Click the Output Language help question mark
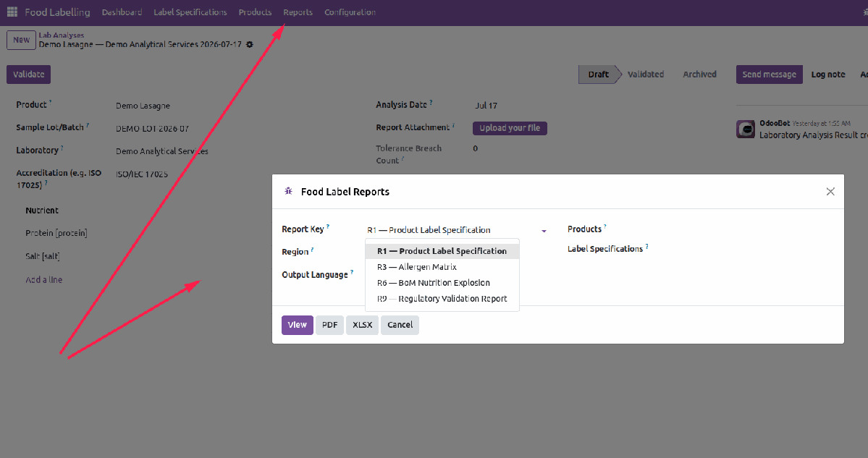868x458 pixels. (352, 271)
